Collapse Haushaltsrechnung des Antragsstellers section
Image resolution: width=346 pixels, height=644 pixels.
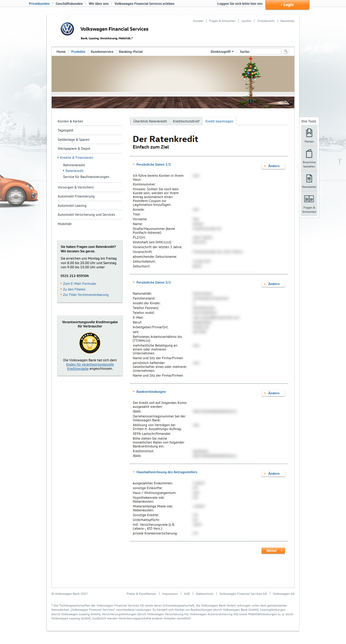(165, 472)
